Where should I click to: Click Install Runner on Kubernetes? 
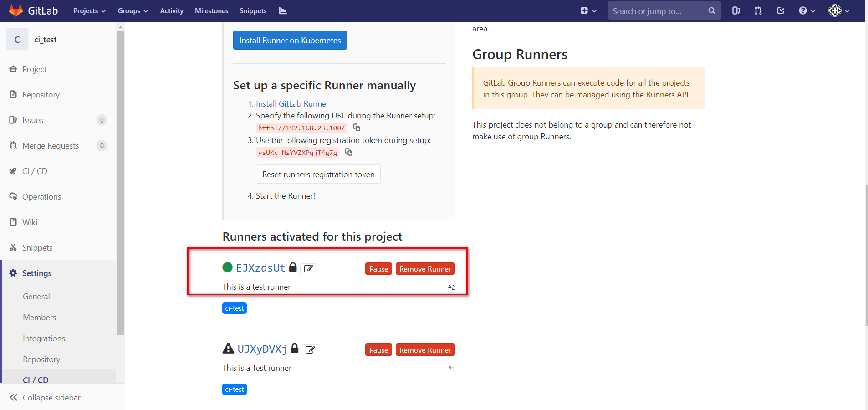point(290,40)
